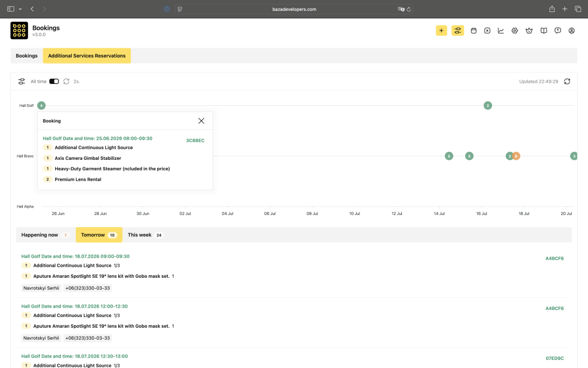This screenshot has height=368, width=588.
Task: Open the user profile icon
Action: (571, 31)
